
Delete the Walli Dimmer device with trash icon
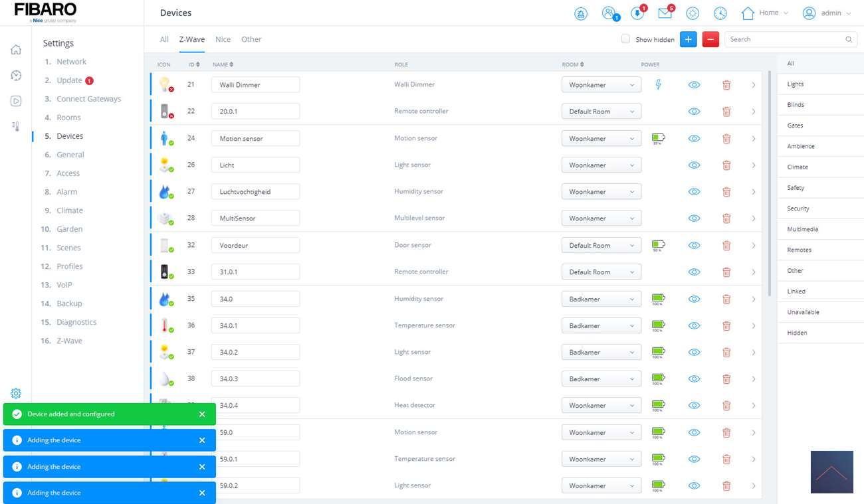click(726, 85)
